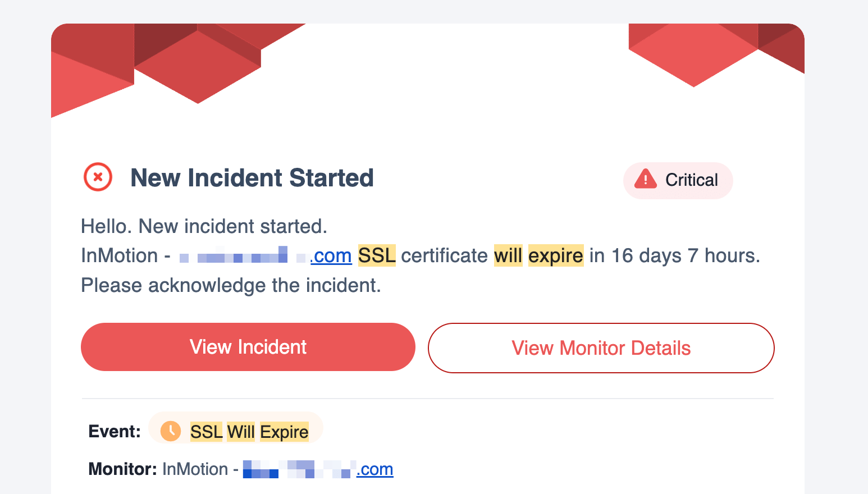Open the .com link in the incident message
Screen dimensions: 868x494
(x=331, y=255)
